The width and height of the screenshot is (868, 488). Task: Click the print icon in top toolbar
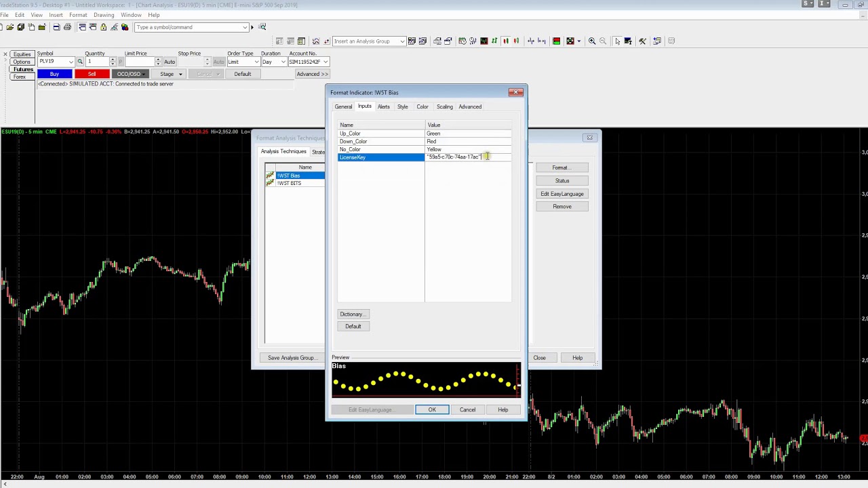(67, 27)
